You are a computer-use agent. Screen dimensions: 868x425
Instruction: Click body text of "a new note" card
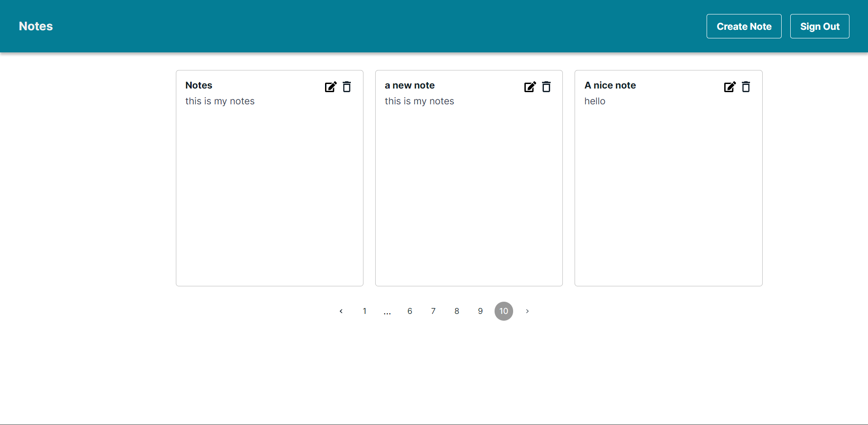[419, 101]
